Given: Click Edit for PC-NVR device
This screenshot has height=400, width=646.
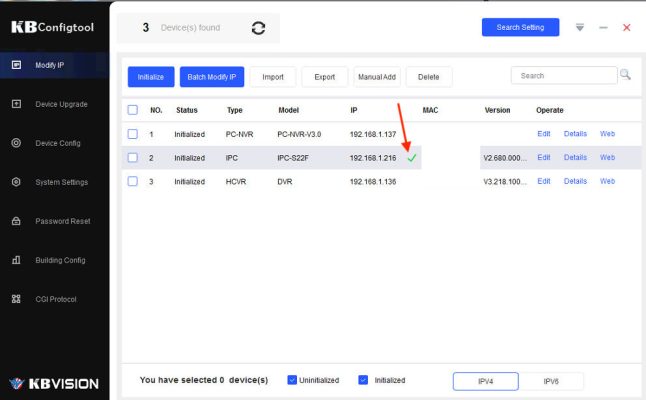Looking at the screenshot, I should [544, 133].
